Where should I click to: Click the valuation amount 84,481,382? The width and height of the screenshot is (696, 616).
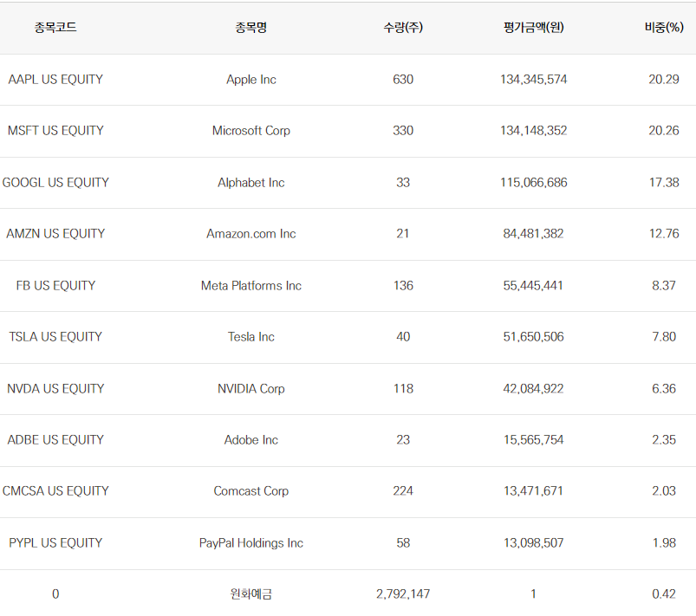tap(534, 233)
